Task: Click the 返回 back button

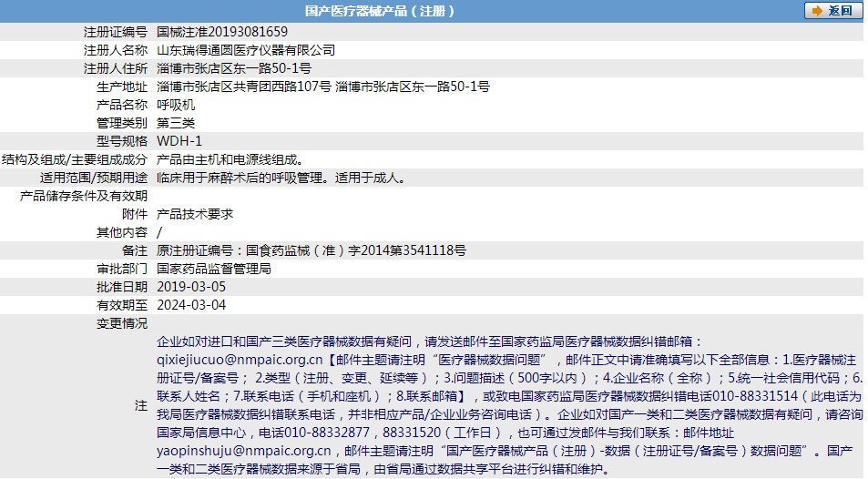Action: click(x=833, y=11)
